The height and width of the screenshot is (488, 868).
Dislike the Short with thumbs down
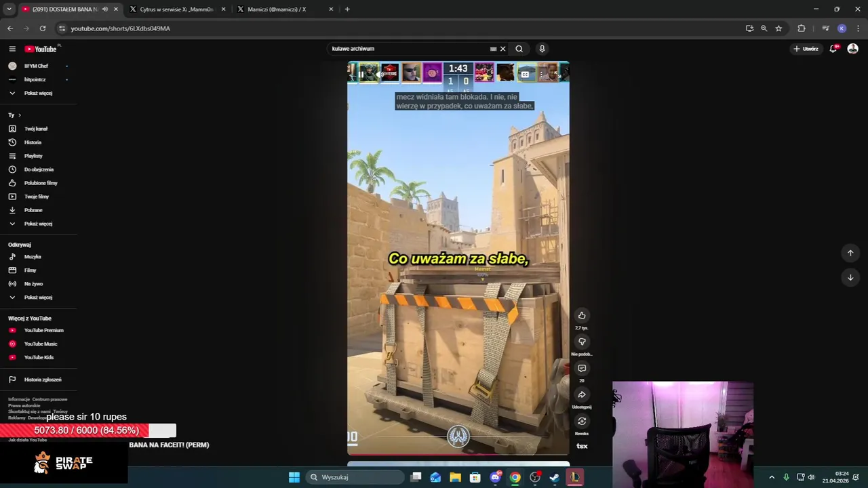[582, 342]
